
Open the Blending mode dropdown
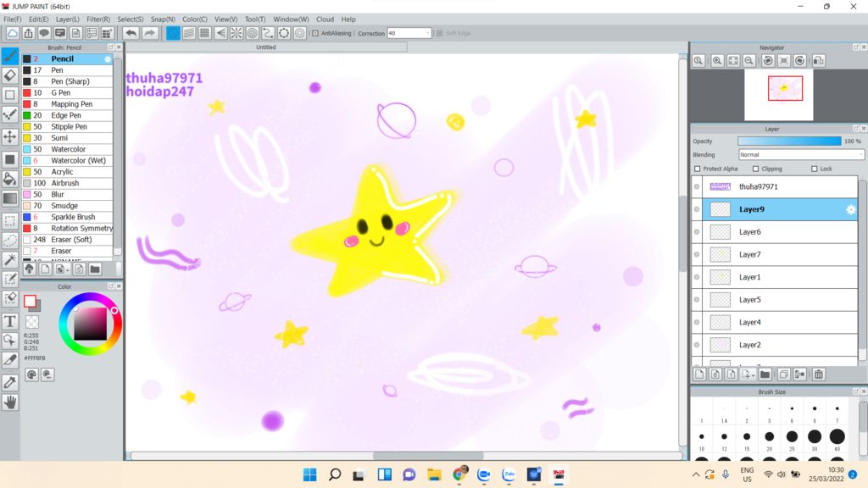pos(801,155)
